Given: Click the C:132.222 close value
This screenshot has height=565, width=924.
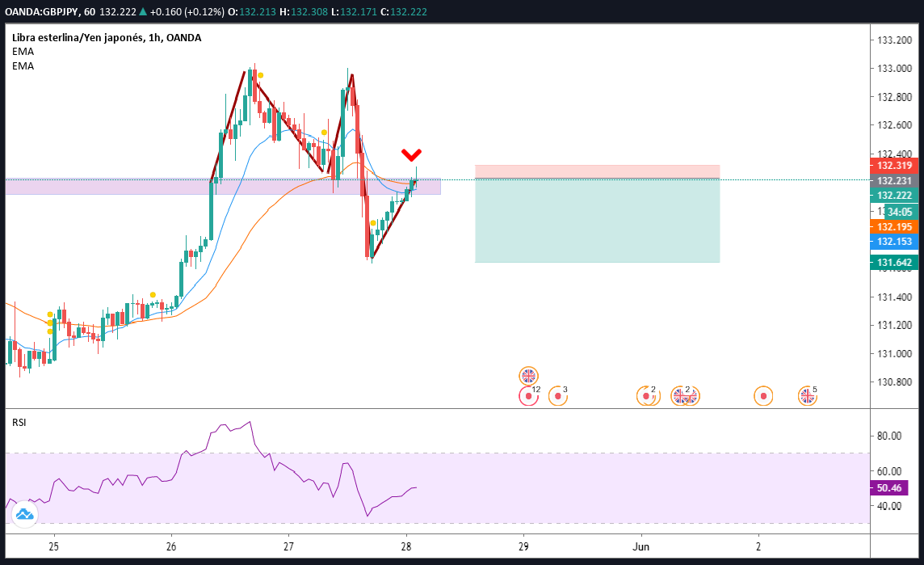Looking at the screenshot, I should click(404, 12).
